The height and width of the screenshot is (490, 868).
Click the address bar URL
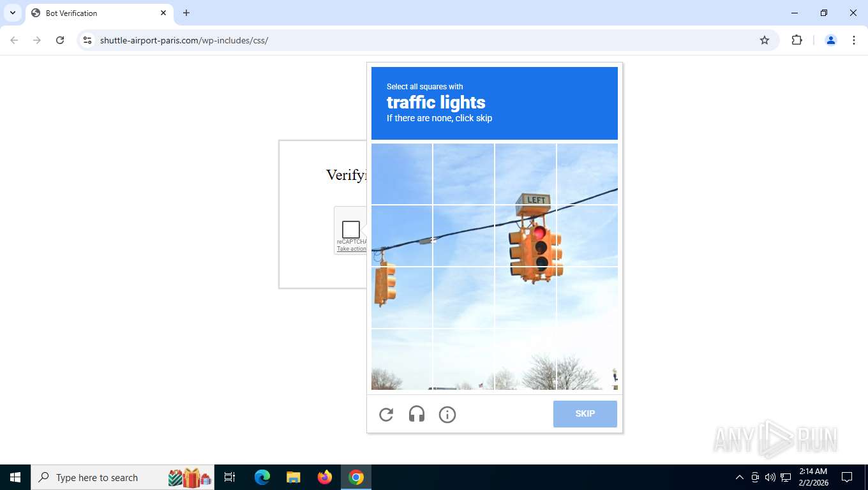(184, 40)
